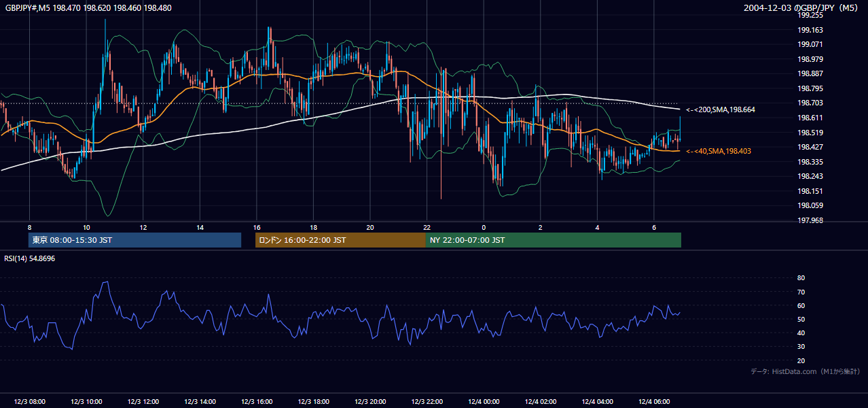The image size is (868, 408).
Task: Click price axis value 198.427
Action: point(810,147)
